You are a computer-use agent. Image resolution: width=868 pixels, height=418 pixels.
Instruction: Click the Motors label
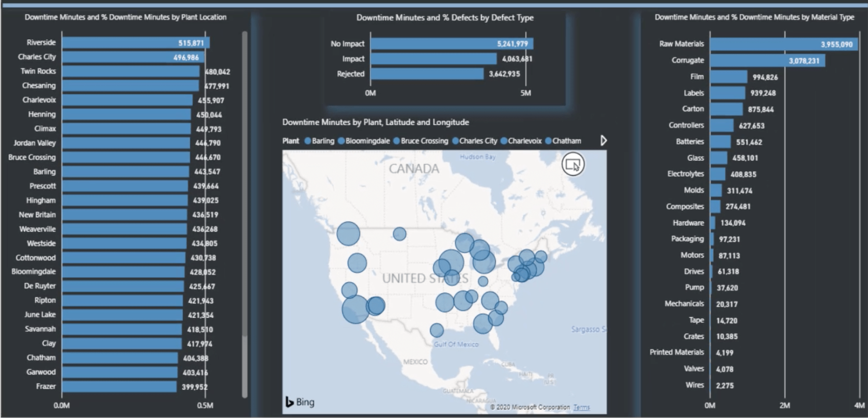tap(692, 255)
